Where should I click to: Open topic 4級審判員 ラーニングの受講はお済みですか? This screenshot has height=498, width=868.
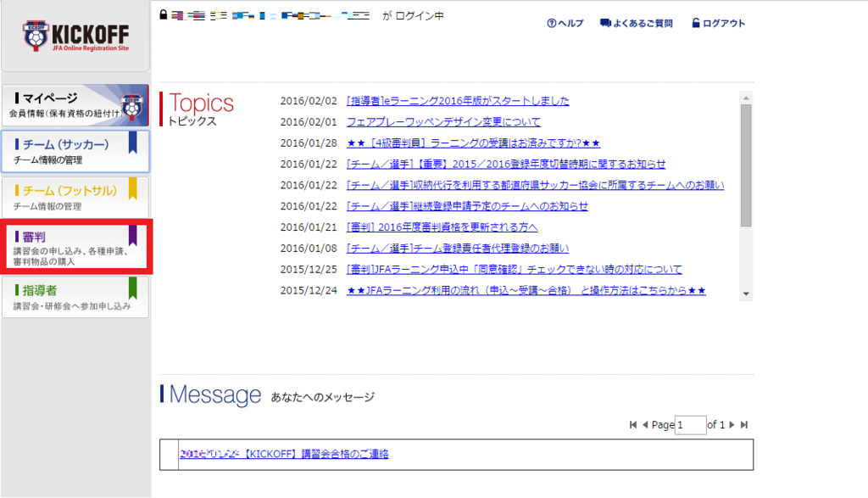pos(473,143)
